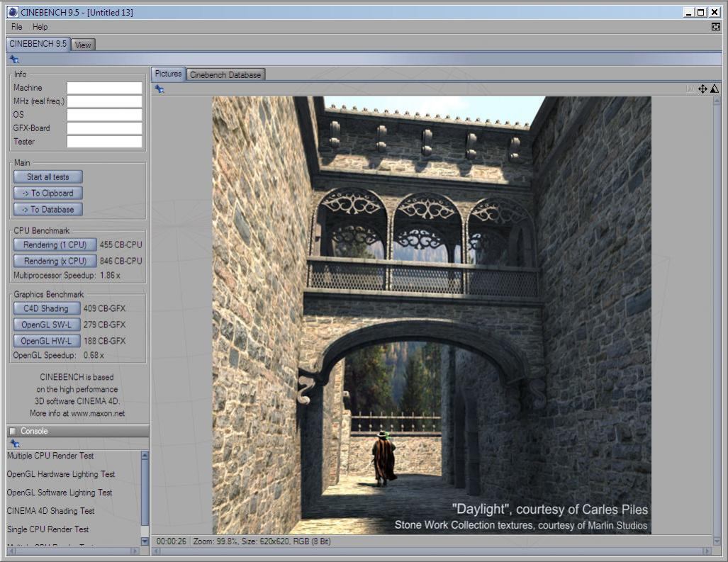Click 'Single CPU Render Test' console line
728x562 pixels.
click(47, 529)
